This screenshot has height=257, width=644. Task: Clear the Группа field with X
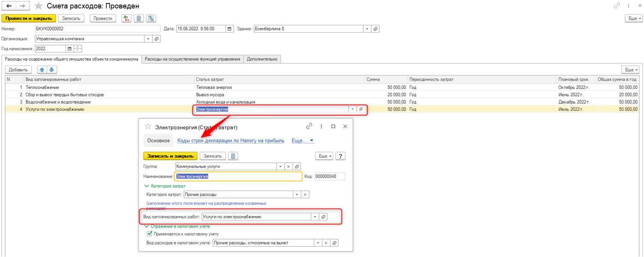pyautogui.click(x=289, y=166)
